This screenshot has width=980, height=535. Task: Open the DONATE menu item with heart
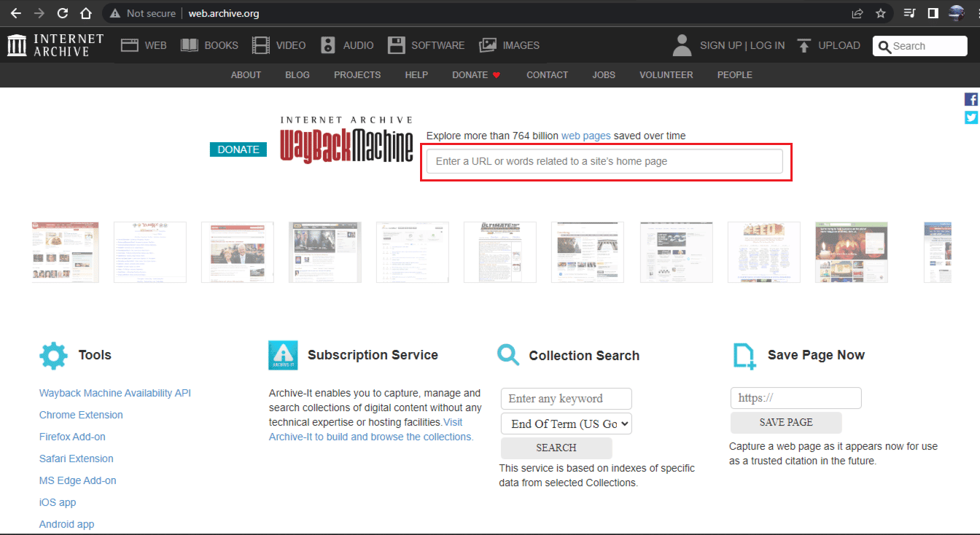tap(476, 75)
